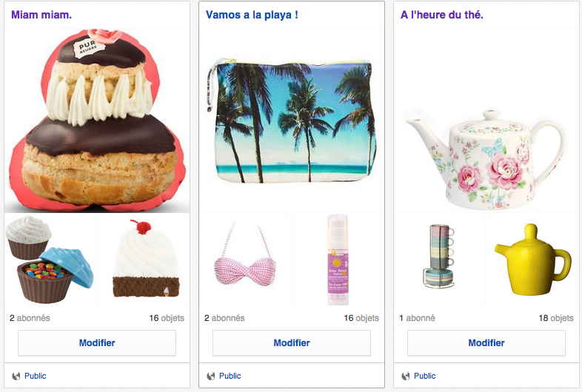Open the cupcake candy boxes thumbnail

50,259
